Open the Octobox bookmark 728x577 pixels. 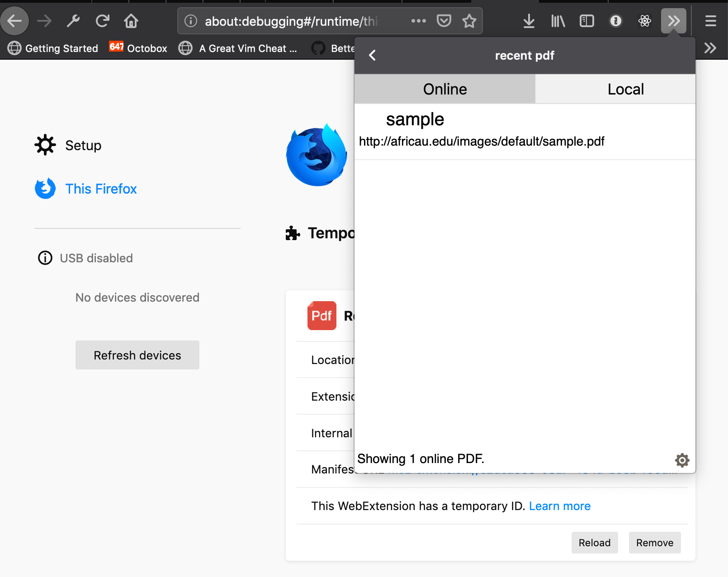coord(138,48)
